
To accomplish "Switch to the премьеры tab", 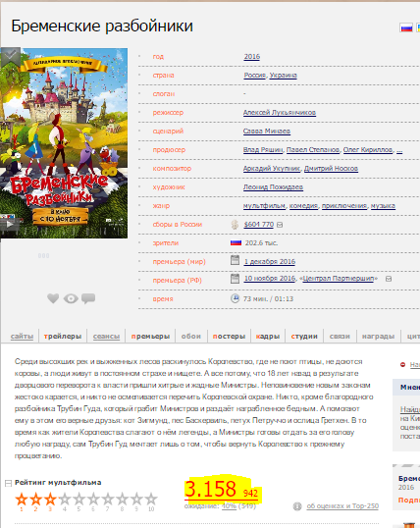I will pyautogui.click(x=150, y=336).
